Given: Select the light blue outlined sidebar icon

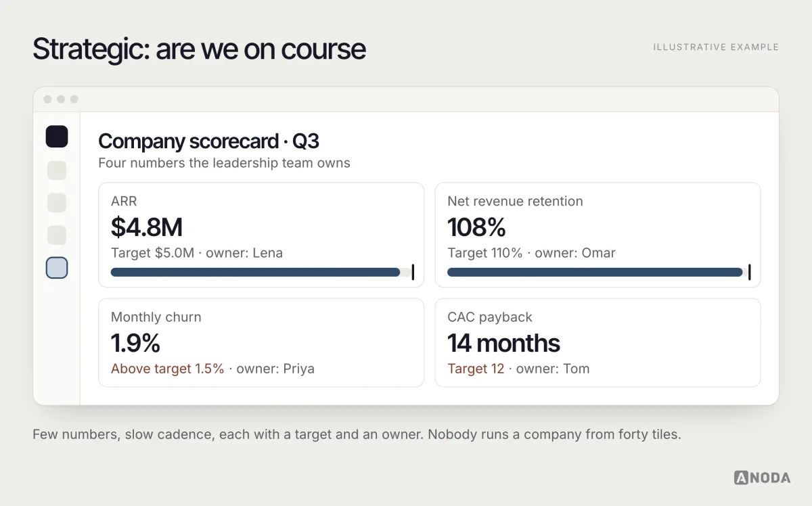Looking at the screenshot, I should coord(57,268).
